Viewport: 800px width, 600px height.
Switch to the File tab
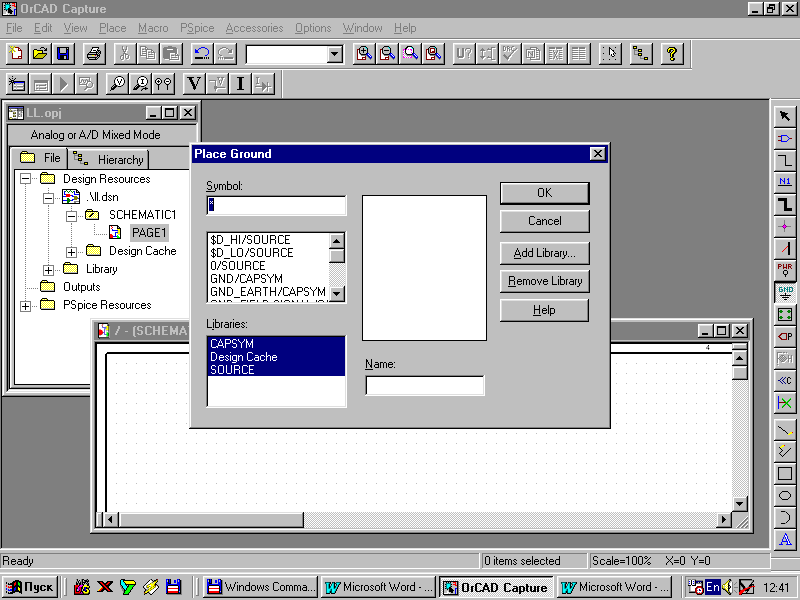coord(40,158)
